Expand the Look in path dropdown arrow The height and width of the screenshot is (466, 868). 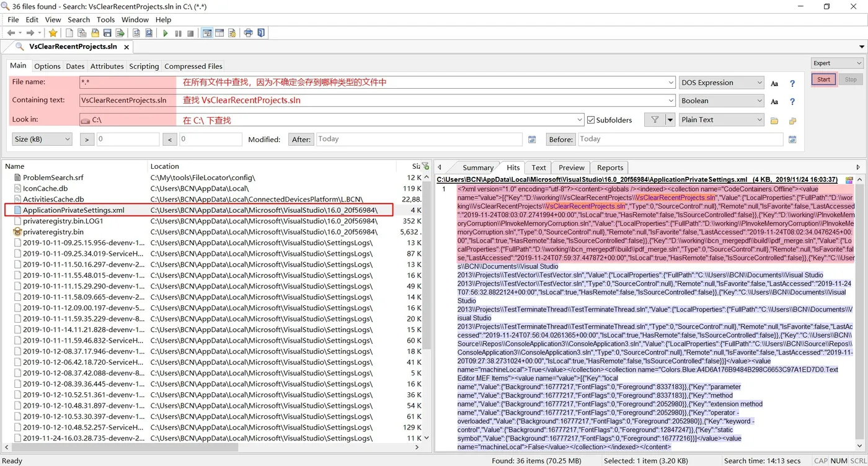click(580, 120)
